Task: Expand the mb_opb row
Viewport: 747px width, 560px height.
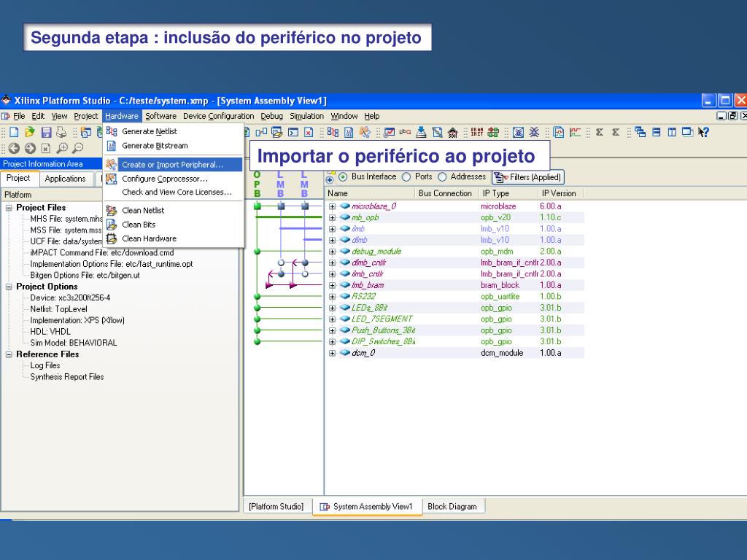Action: pyautogui.click(x=332, y=217)
